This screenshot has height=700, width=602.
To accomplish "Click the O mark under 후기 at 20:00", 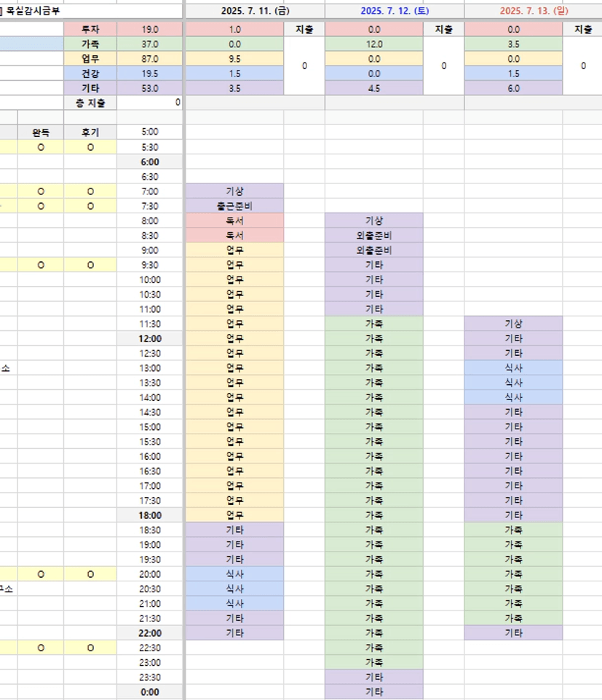I will click(90, 575).
